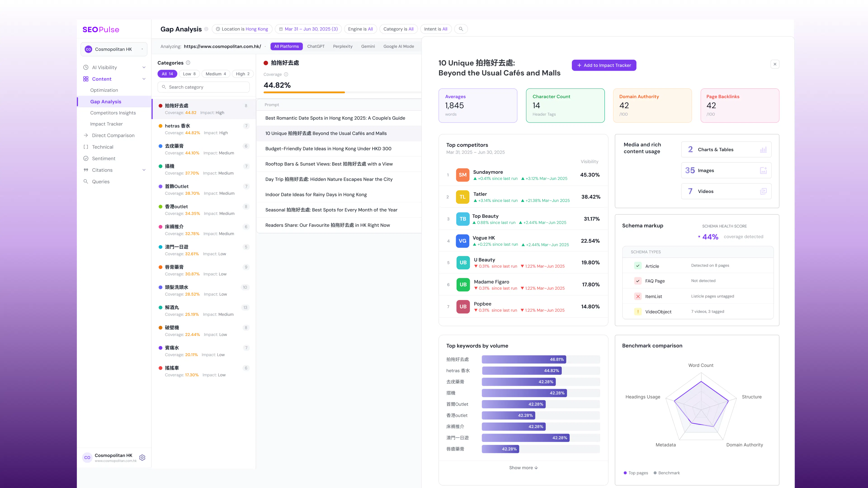Click the AI Visibility clock icon
This screenshot has height=488, width=868.
coord(86,67)
